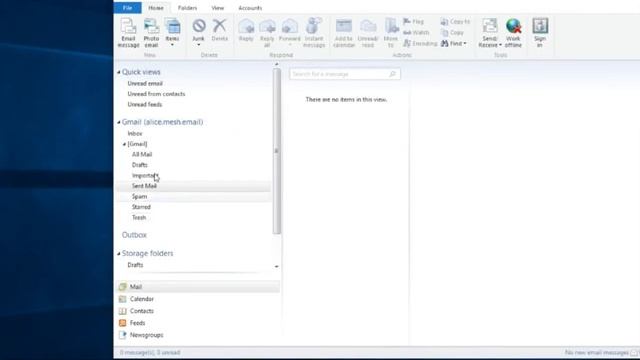This screenshot has height=360, width=640.
Task: Open the Trash folder
Action: point(139,218)
